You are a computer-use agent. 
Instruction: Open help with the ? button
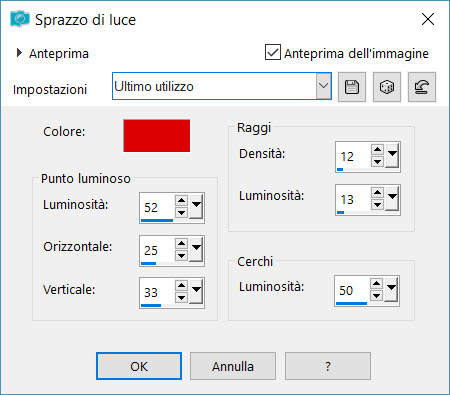point(328,366)
